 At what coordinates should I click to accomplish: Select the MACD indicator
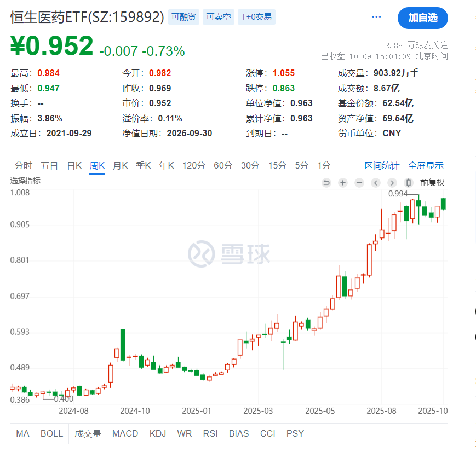(125, 433)
